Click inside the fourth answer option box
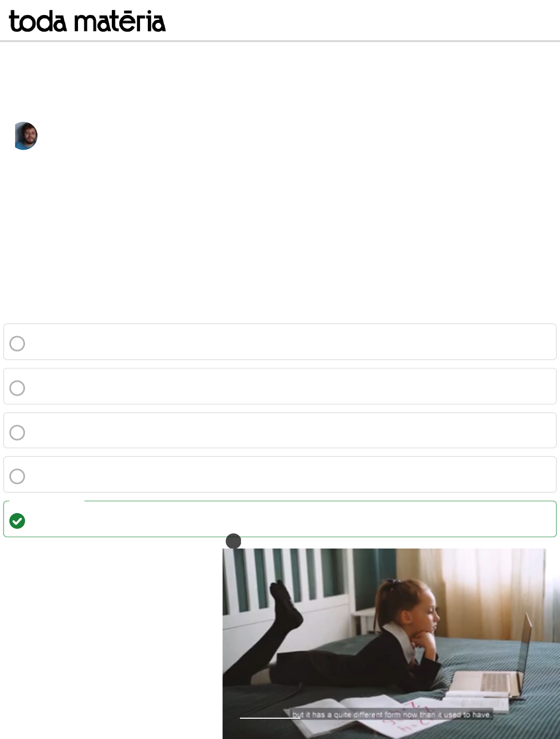 tap(280, 475)
